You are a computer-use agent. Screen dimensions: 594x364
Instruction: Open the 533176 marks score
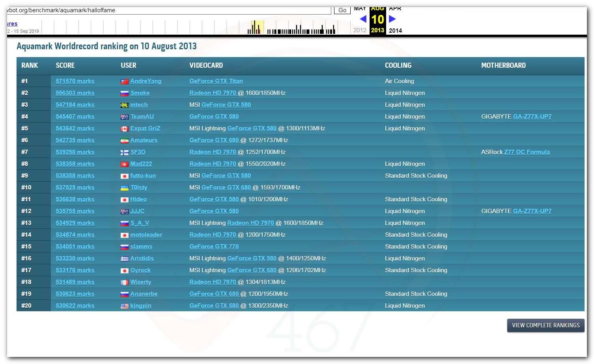(75, 270)
